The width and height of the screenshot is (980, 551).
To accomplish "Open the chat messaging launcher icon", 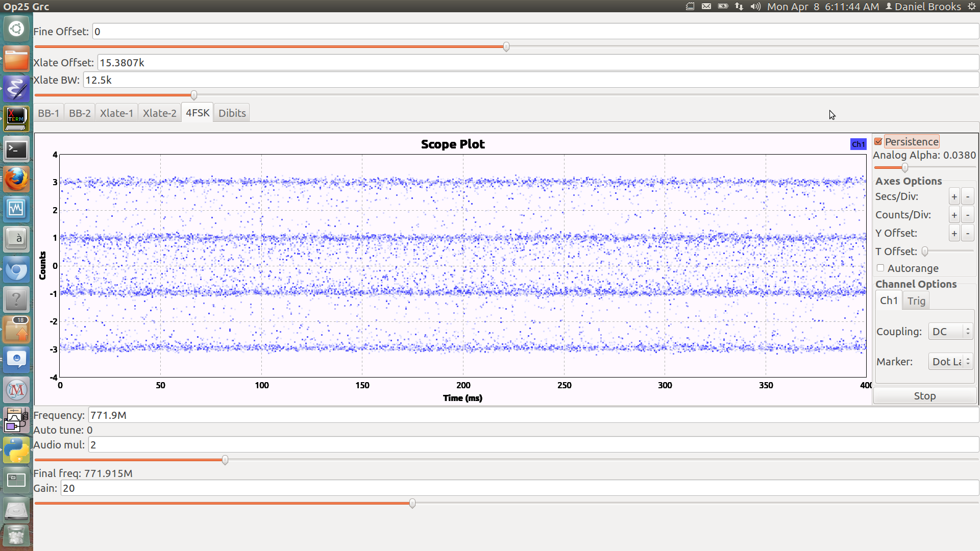I will (16, 360).
